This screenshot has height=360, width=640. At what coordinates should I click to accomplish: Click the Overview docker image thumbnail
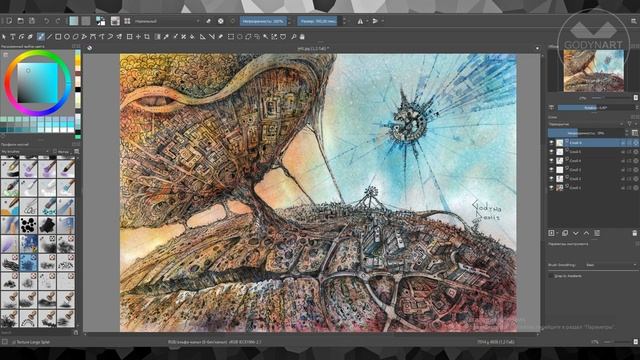click(594, 71)
